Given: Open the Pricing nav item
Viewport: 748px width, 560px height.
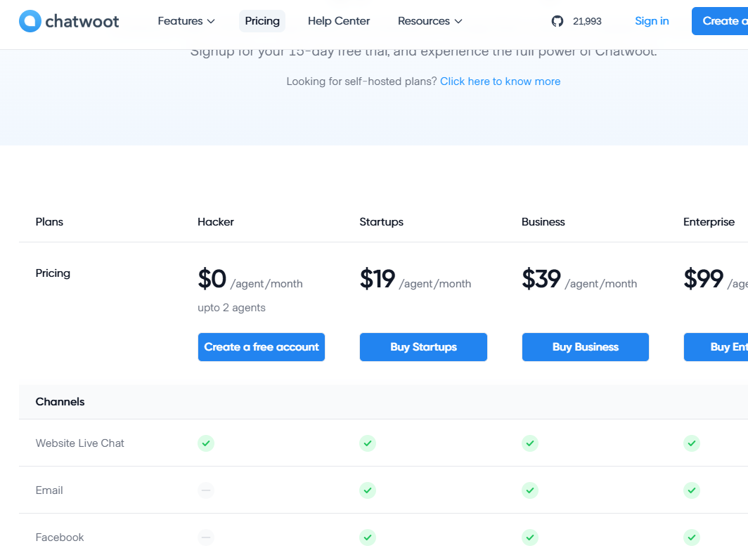Looking at the screenshot, I should pyautogui.click(x=262, y=21).
